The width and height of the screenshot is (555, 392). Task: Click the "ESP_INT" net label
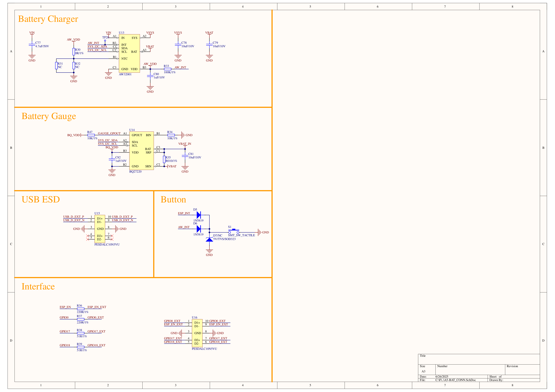click(x=184, y=213)
